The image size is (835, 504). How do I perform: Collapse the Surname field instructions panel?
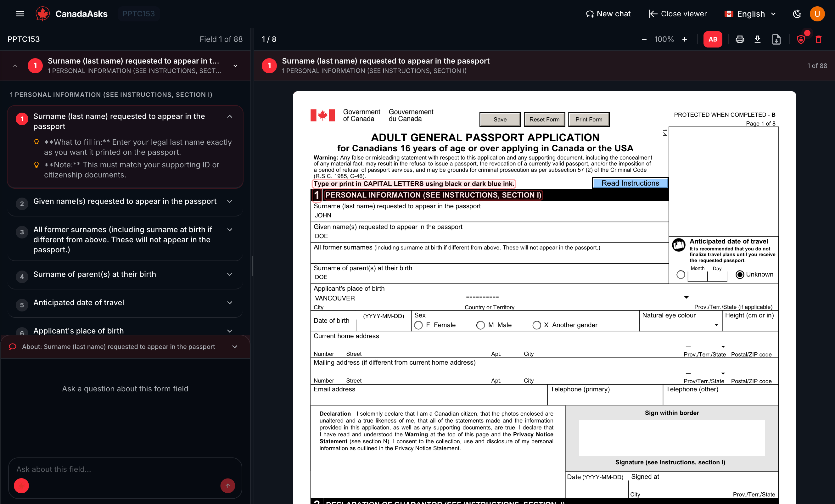click(x=230, y=116)
